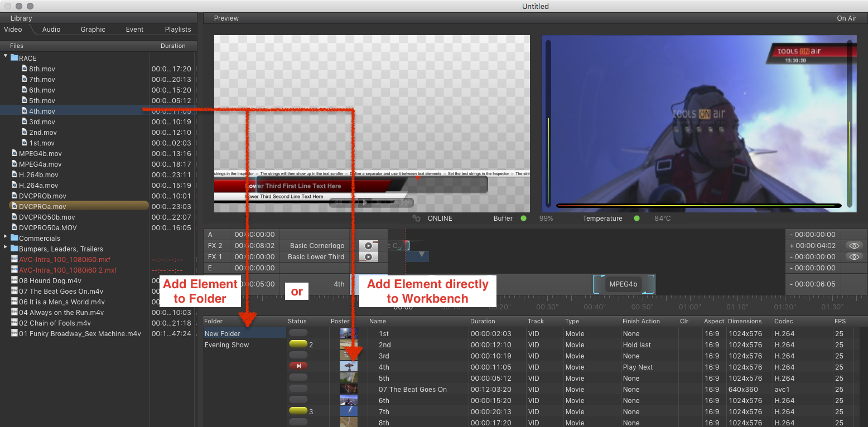The image size is (868, 427).
Task: Click the left audio level meter on On Air
Action: click(x=548, y=123)
